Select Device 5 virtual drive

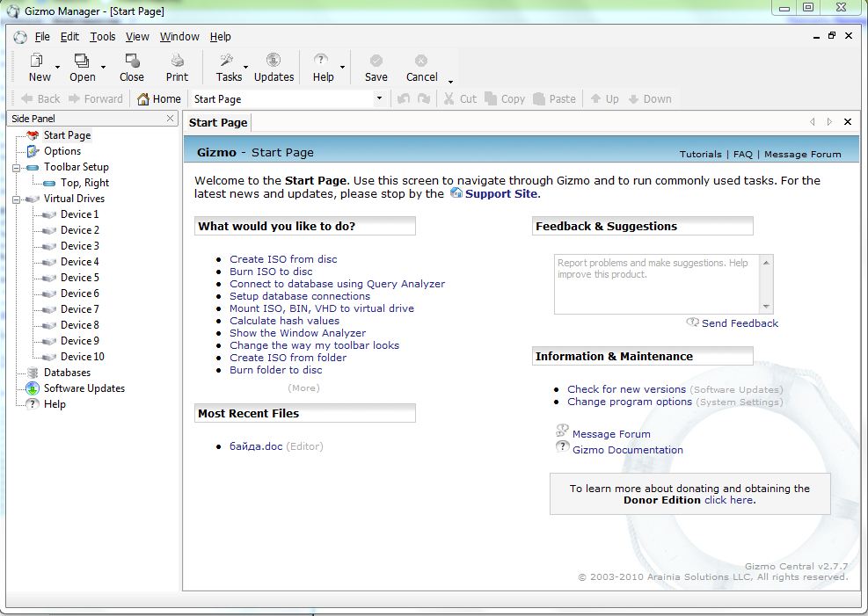tap(80, 278)
